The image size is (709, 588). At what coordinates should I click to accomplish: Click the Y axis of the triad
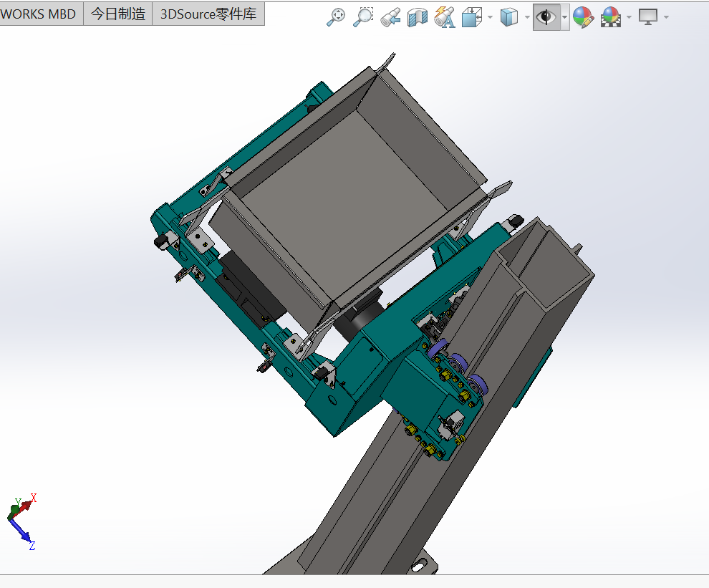coord(14,510)
